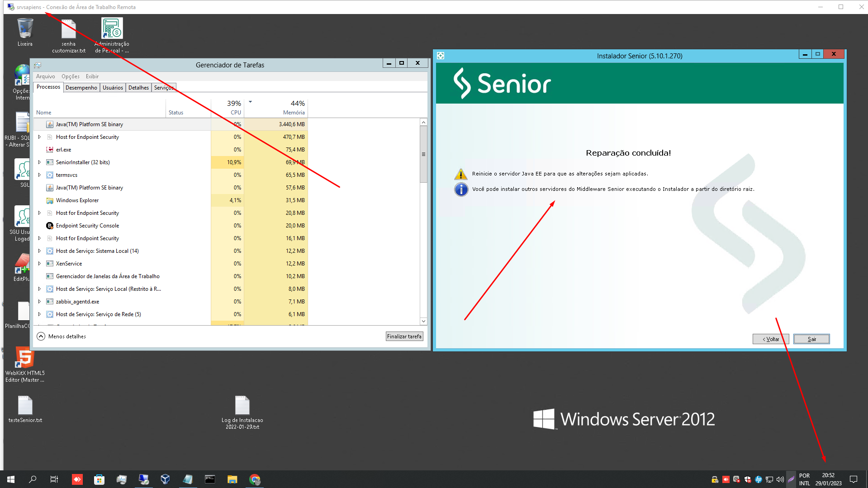Expand the termsvcs process group

coord(39,175)
